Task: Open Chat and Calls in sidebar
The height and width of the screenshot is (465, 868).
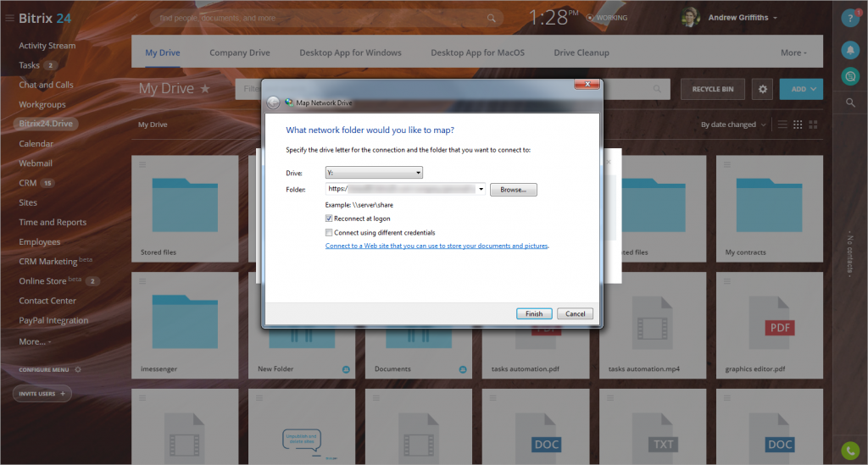Action: [x=46, y=85]
